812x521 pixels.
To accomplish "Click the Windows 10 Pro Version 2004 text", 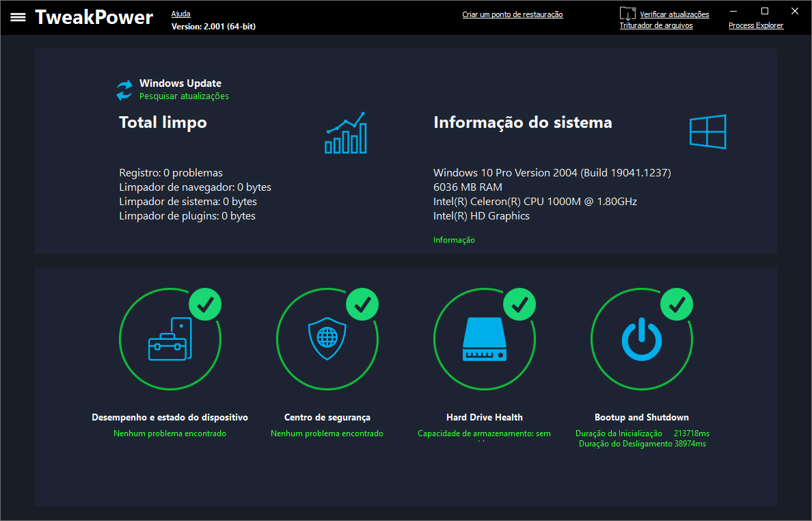I will point(552,173).
